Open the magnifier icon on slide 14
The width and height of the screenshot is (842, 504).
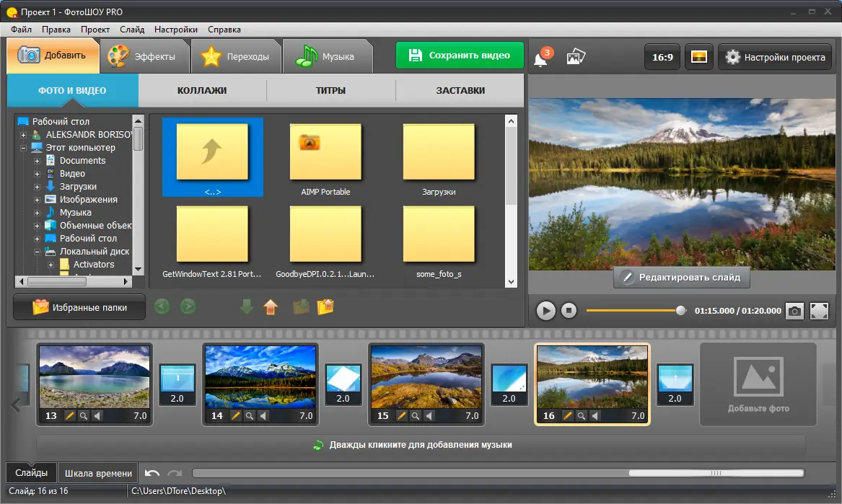pyautogui.click(x=249, y=415)
